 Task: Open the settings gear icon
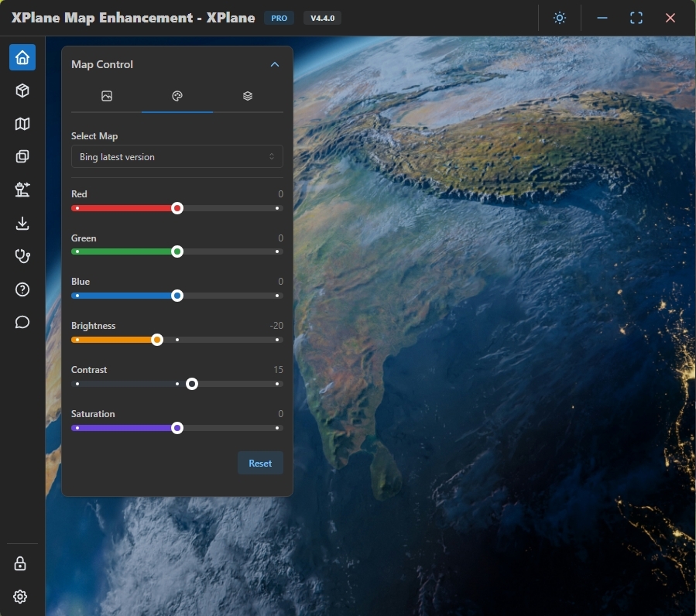(x=21, y=597)
